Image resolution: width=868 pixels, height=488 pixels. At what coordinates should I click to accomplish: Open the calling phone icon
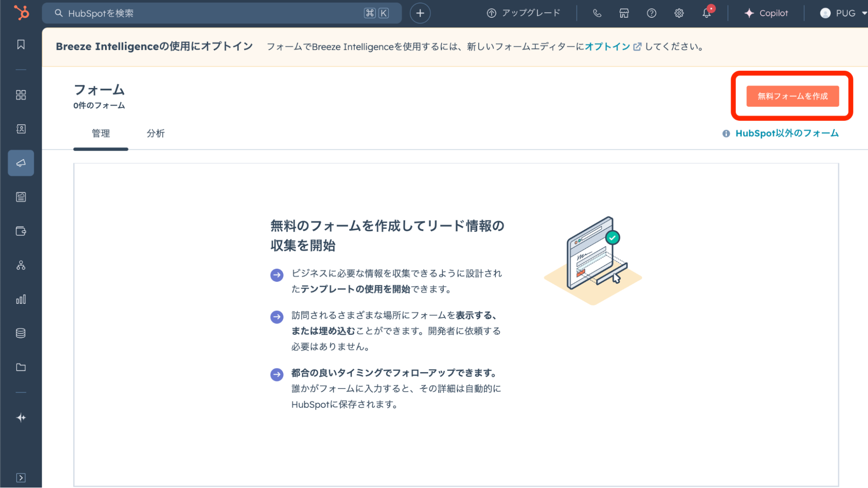click(x=597, y=13)
